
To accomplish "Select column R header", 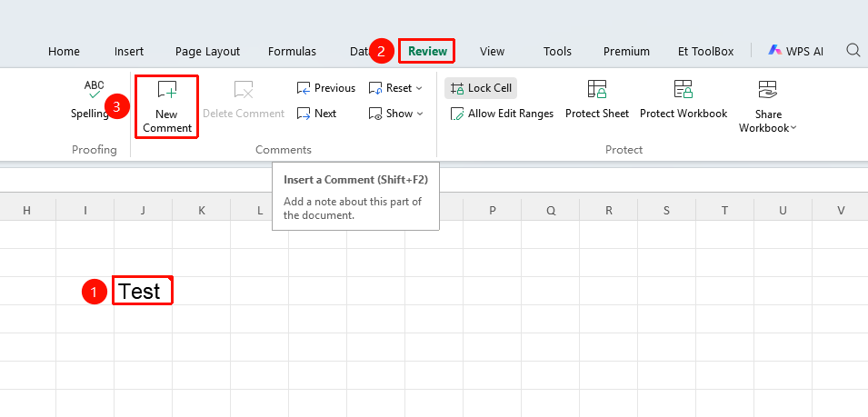I will (608, 210).
